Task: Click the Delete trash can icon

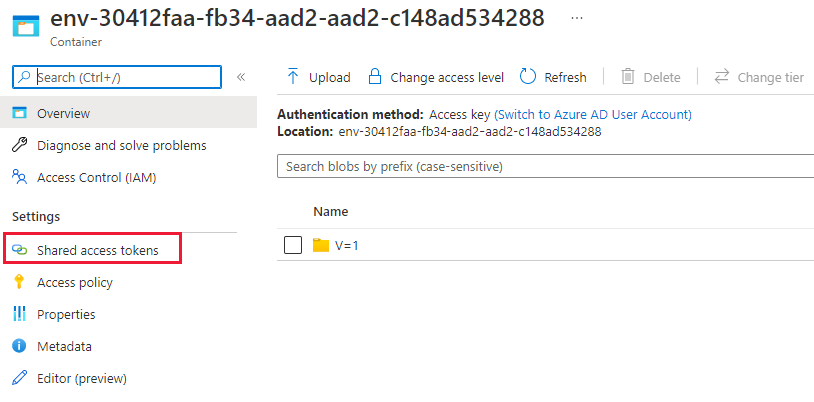Action: pos(628,77)
